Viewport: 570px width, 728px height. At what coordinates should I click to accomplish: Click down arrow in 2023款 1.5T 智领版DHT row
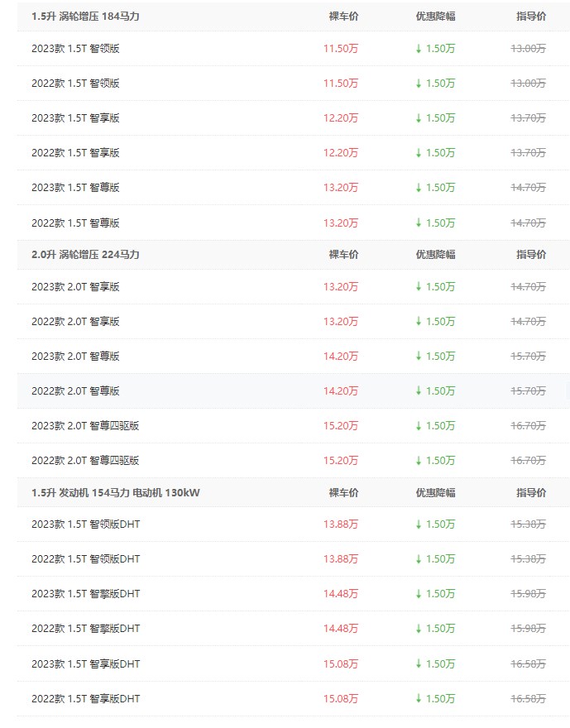(419, 524)
